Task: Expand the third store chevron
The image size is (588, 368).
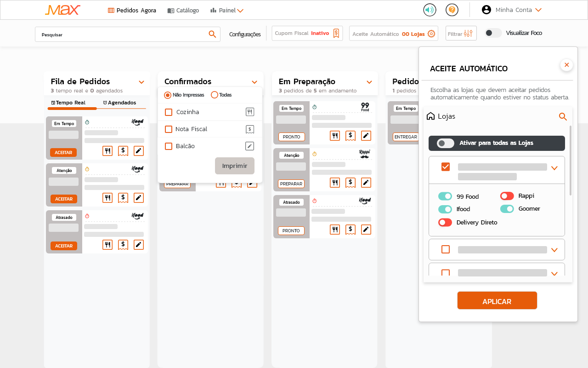Action: click(554, 273)
